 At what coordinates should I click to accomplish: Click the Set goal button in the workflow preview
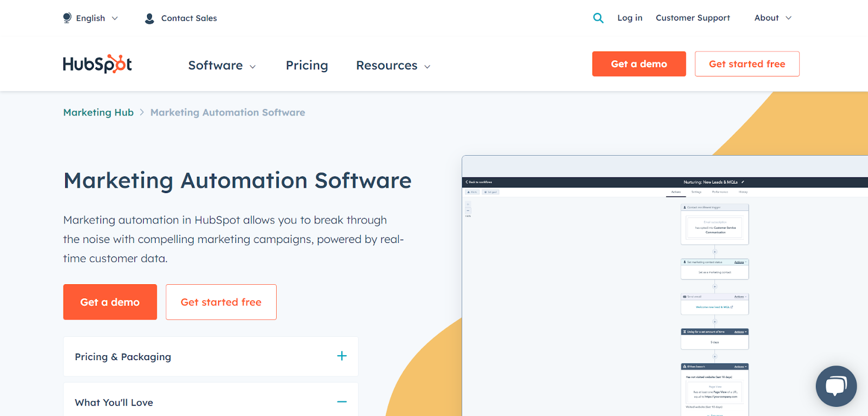coord(490,192)
